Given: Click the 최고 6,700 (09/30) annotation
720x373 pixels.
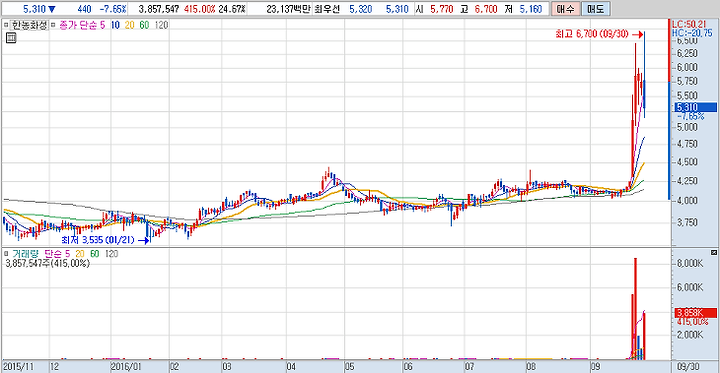Looking at the screenshot, I should tap(592, 34).
